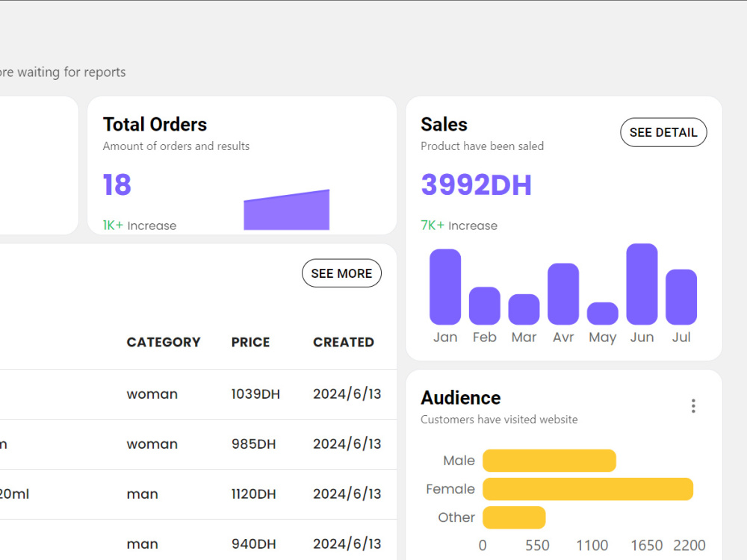Click 'Customers have visited website' subtitle
747x560 pixels.
click(x=499, y=420)
